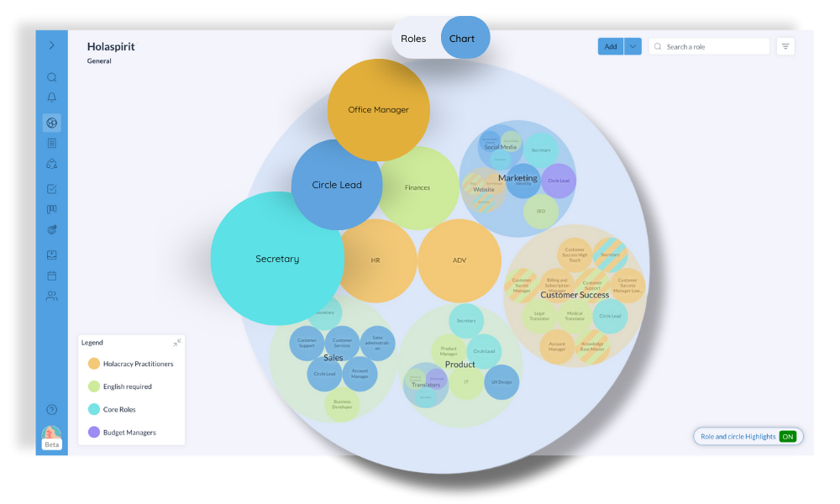Screen dimensions: 840x504
Task: Select the ADV role bubble
Action: 459,260
